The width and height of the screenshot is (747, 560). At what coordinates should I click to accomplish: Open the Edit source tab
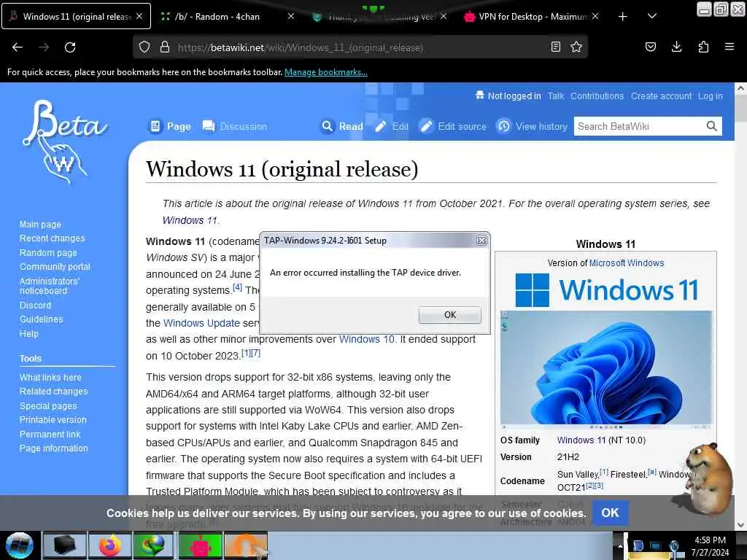tap(453, 126)
